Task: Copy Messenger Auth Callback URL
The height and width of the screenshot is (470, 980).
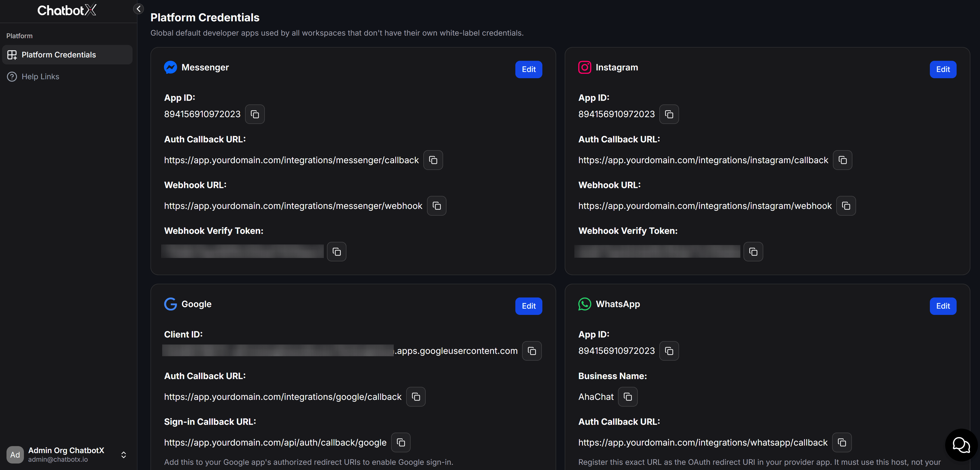Action: pos(433,160)
